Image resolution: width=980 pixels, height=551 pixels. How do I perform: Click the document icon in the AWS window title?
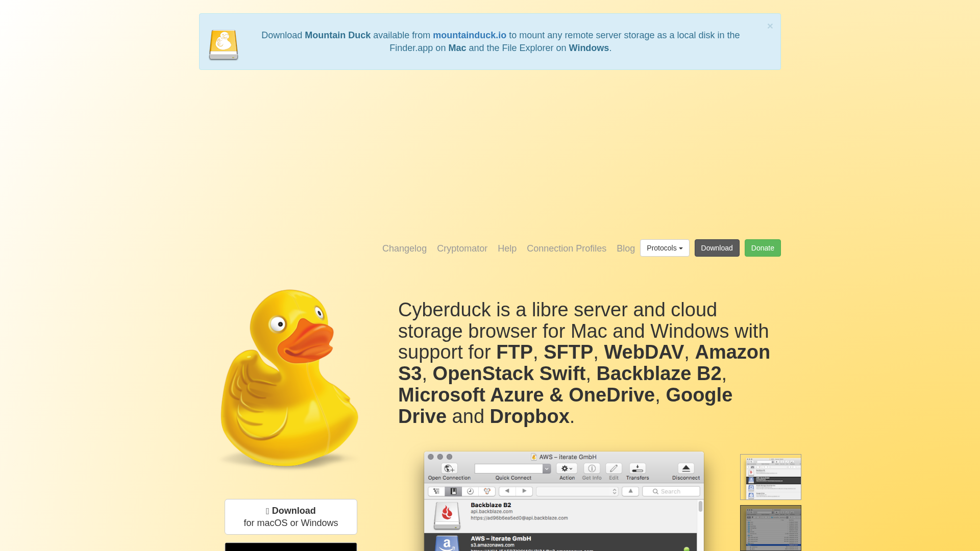pos(534,457)
